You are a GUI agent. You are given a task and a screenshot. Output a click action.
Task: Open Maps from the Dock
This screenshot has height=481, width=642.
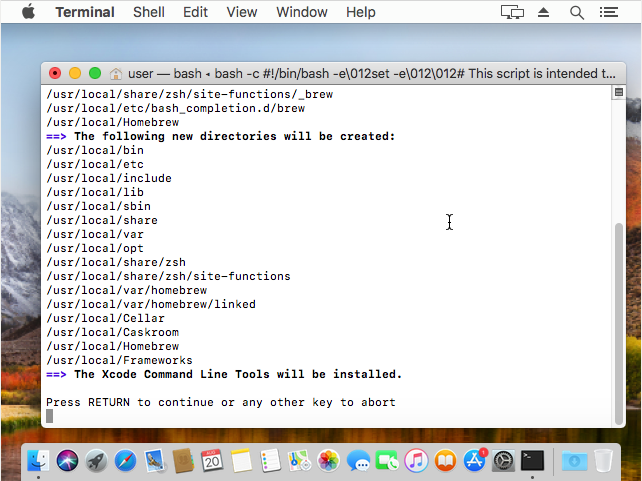click(299, 461)
